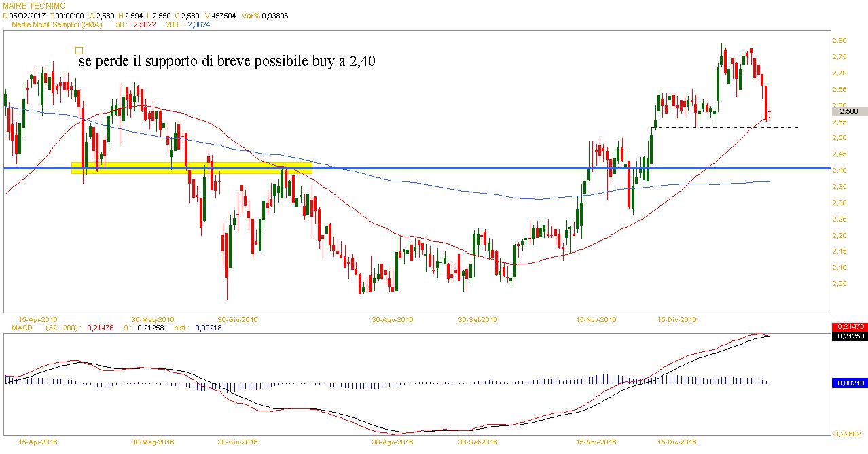Click the black signal value tag 0,21258
Viewport: 868px width, 454px height.
point(849,336)
